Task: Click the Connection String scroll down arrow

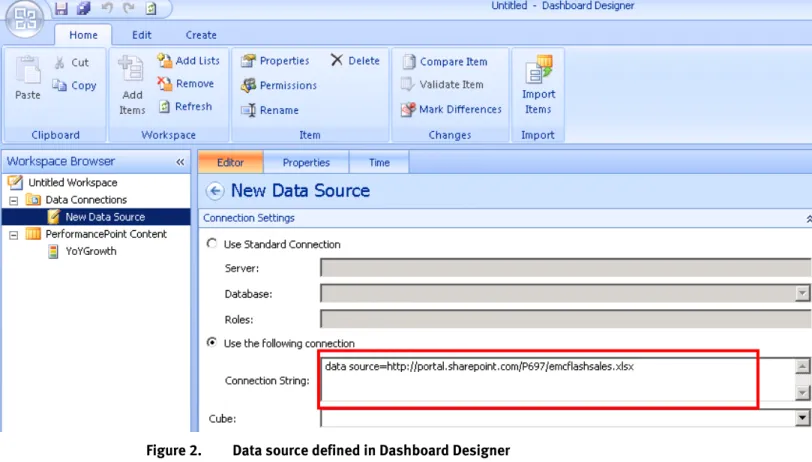Action: coord(802,393)
